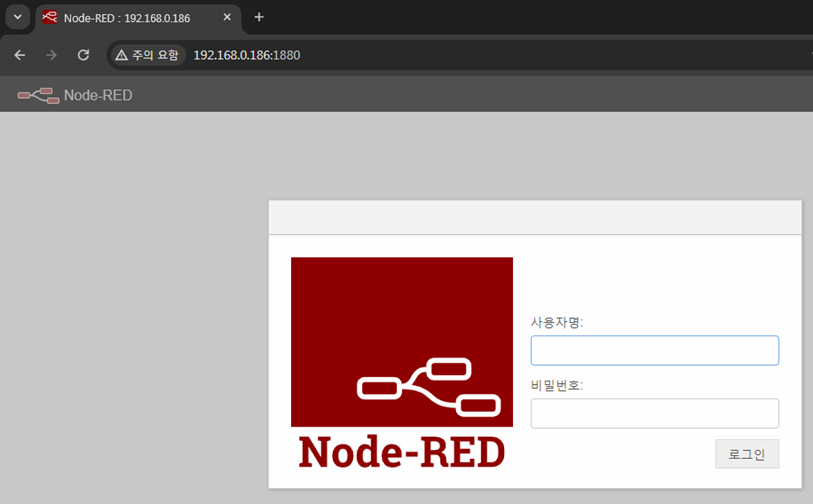Click the 사용자명 username input field
This screenshot has width=813, height=504.
click(x=654, y=351)
